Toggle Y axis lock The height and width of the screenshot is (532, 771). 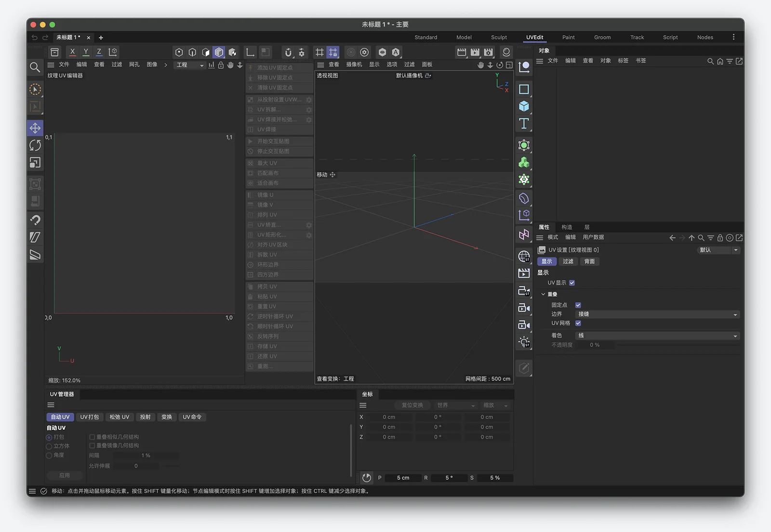(x=86, y=52)
